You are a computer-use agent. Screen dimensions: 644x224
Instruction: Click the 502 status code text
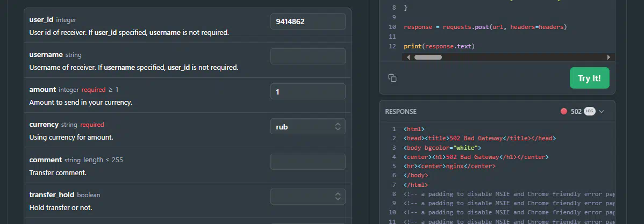tap(576, 112)
